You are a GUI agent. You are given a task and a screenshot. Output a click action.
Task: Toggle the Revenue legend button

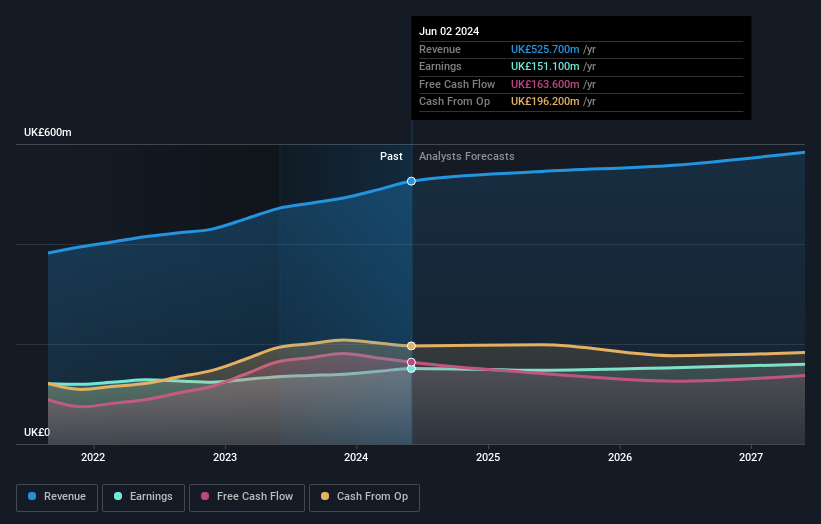tap(57, 497)
